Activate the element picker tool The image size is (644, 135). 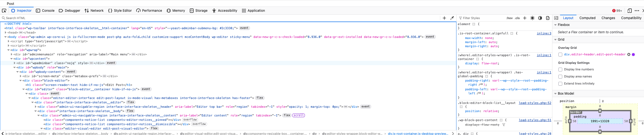coord(4,11)
